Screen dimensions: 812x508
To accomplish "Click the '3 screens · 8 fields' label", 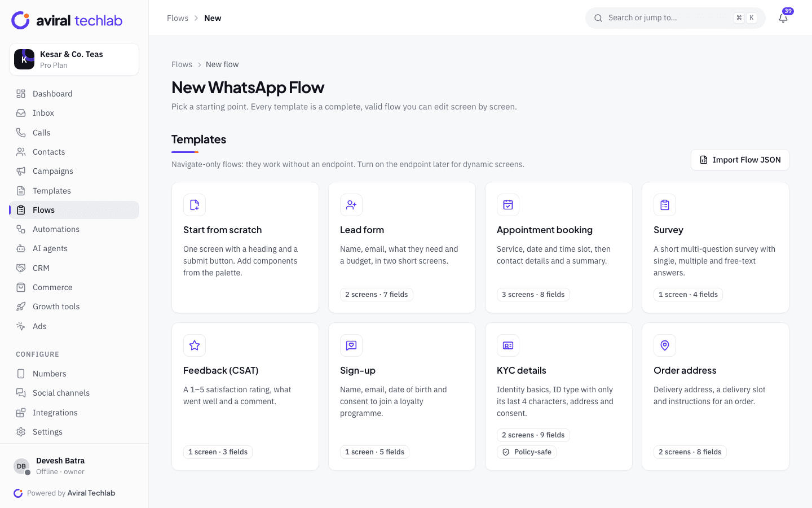I will coord(533,295).
